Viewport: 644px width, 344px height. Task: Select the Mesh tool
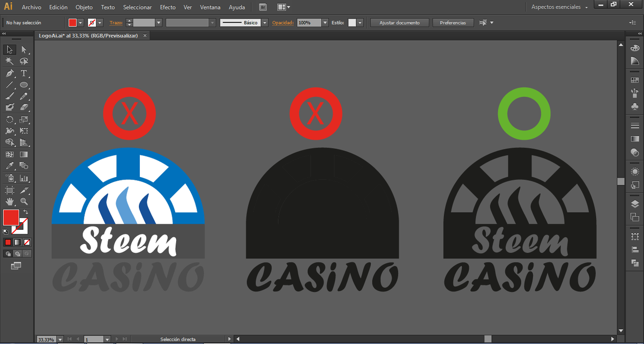(x=10, y=154)
